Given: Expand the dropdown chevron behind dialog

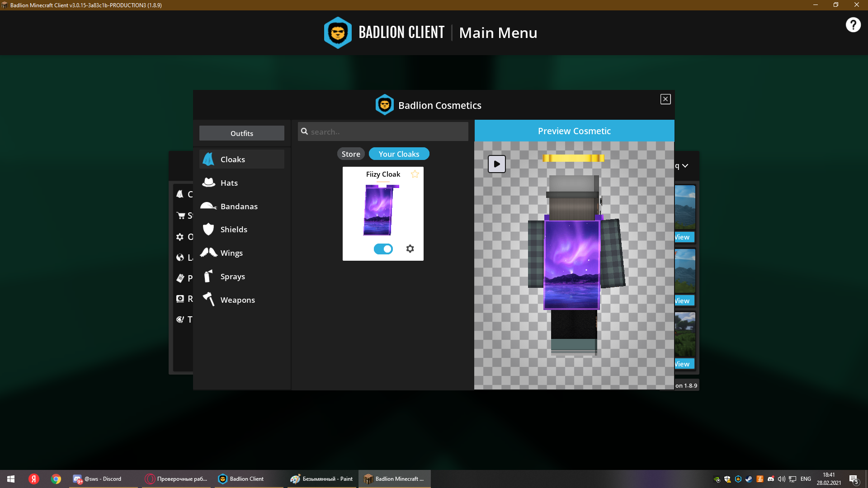Looking at the screenshot, I should [685, 166].
